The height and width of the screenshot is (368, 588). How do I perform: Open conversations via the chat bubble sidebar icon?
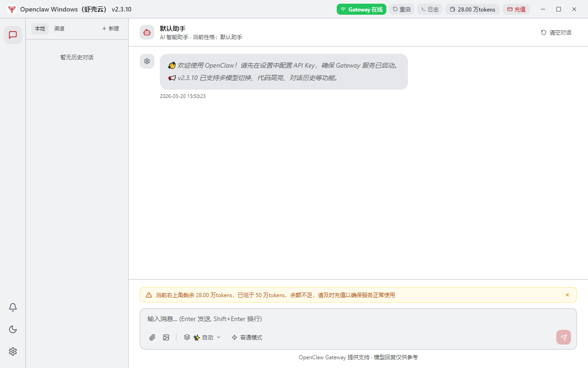coord(12,34)
